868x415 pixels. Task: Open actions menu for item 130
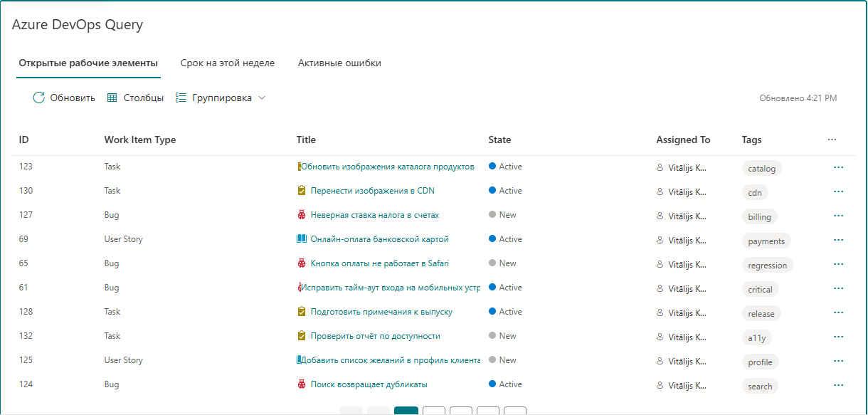pos(838,191)
